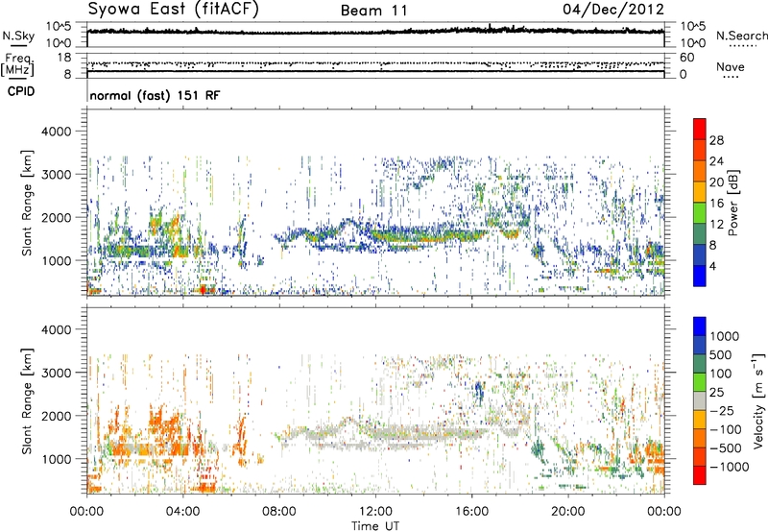Click the solid frequency line in second panel
The image size is (768, 532).
[375, 71]
